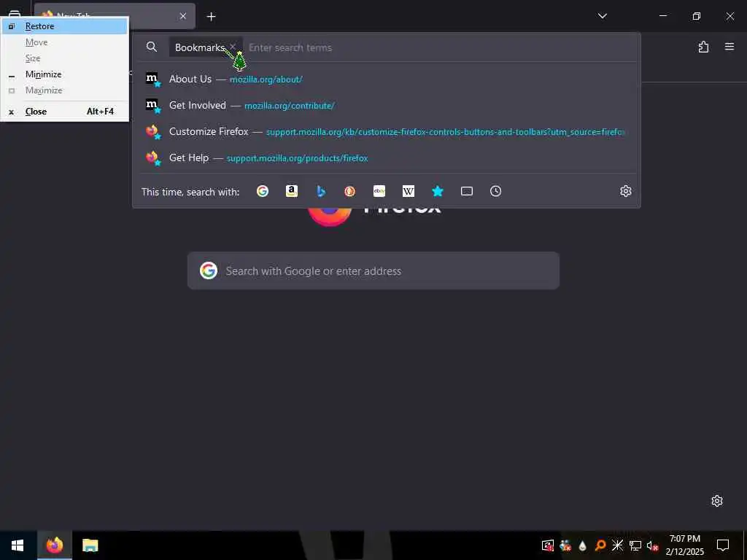
Task: Open File Explorer from the taskbar
Action: 90,545
